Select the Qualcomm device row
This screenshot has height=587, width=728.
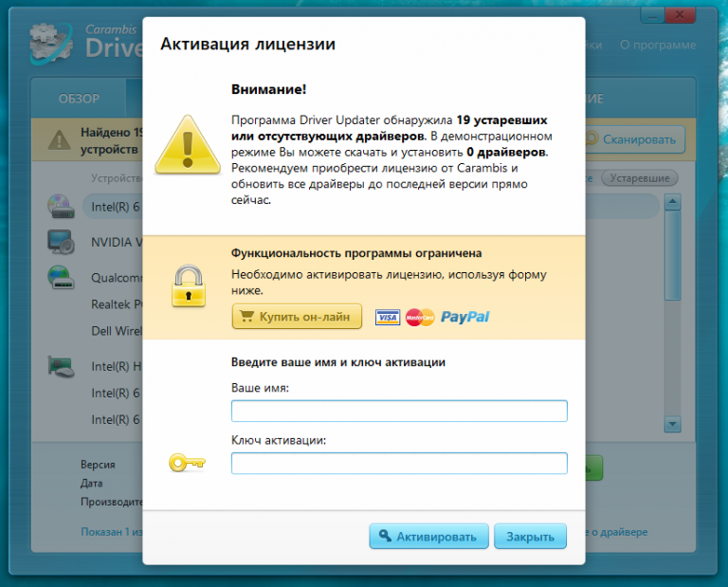pos(117,278)
